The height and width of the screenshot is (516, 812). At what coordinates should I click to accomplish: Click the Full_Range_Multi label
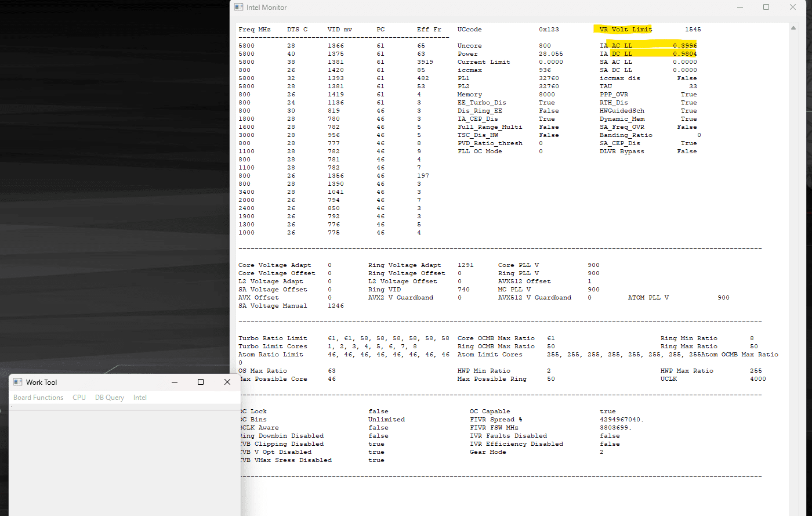click(490, 127)
